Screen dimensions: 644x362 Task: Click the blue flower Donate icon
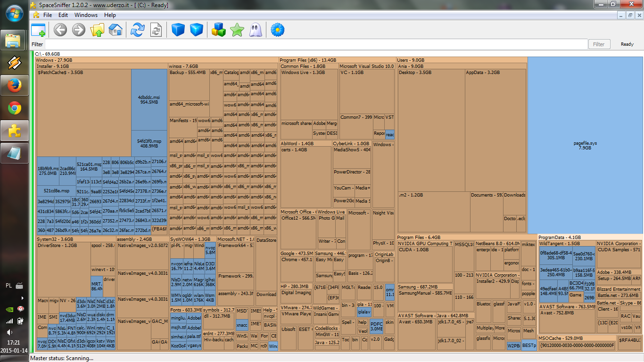click(x=278, y=30)
